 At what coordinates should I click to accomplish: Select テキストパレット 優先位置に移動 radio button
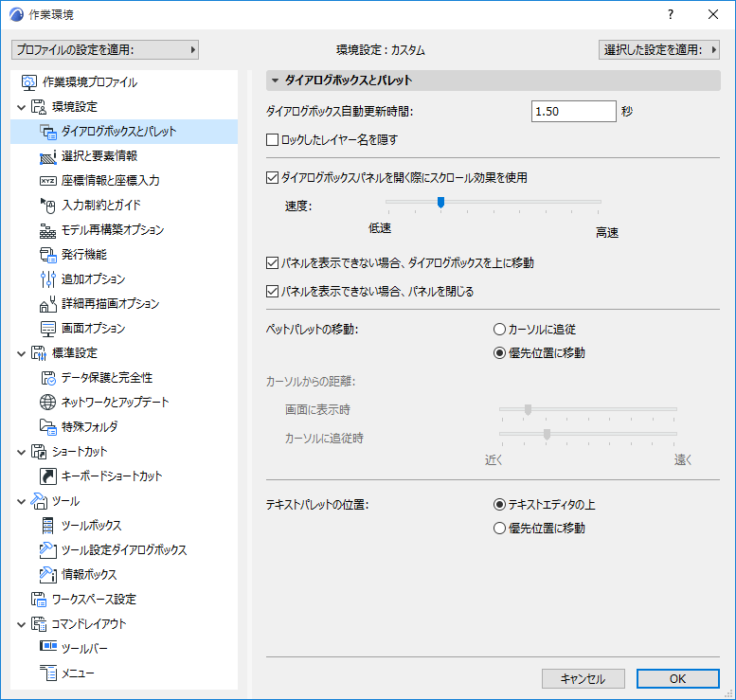coord(499,529)
